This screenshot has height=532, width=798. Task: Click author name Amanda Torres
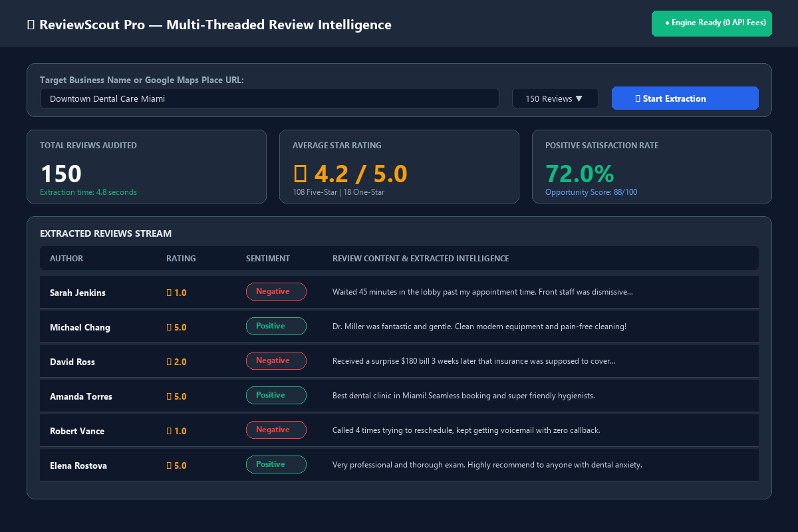pyautogui.click(x=81, y=396)
